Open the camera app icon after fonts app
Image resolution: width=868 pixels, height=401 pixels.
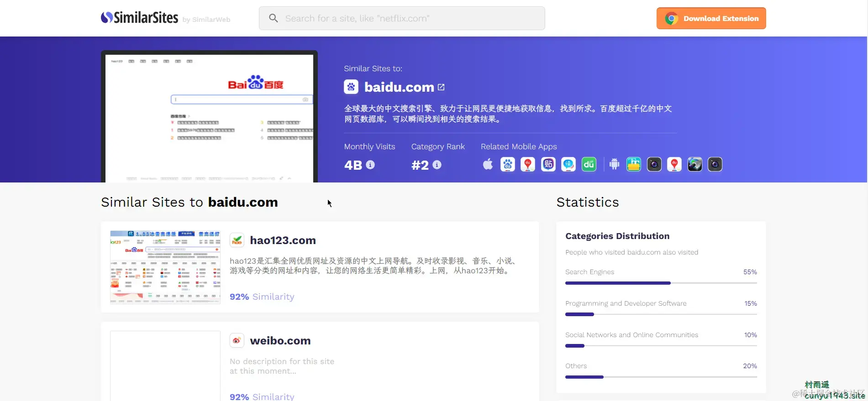click(x=654, y=164)
